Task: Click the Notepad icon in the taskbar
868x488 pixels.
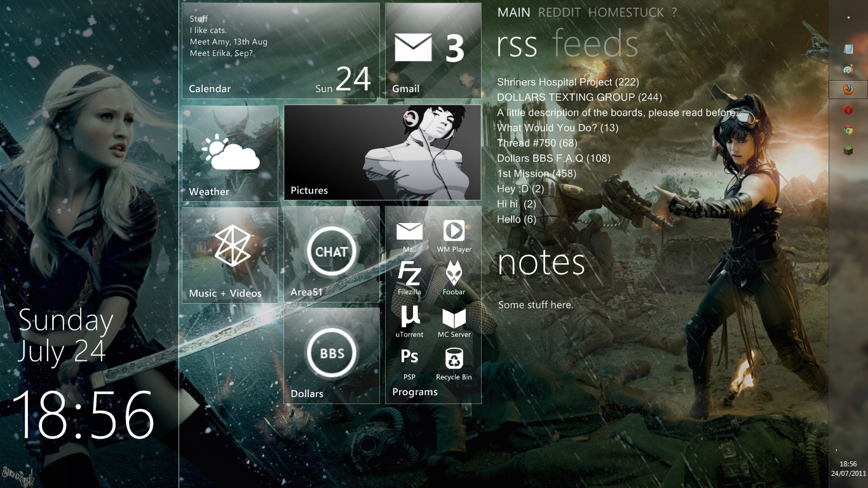Action: pyautogui.click(x=848, y=49)
